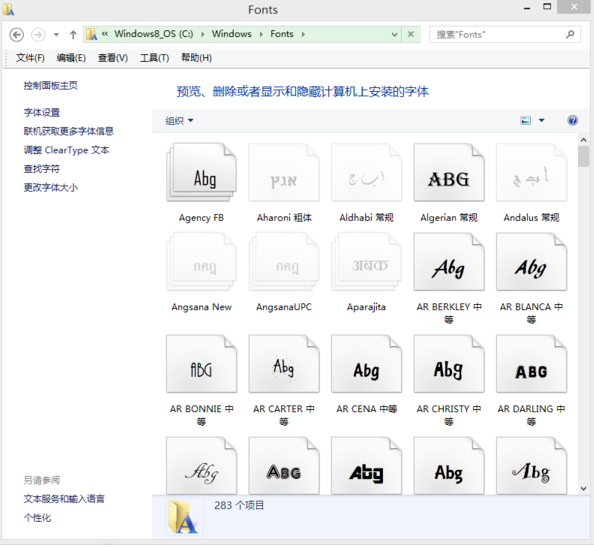594x548 pixels.
Task: Expand the chevron after Fonts breadcrumb
Action: (x=303, y=34)
